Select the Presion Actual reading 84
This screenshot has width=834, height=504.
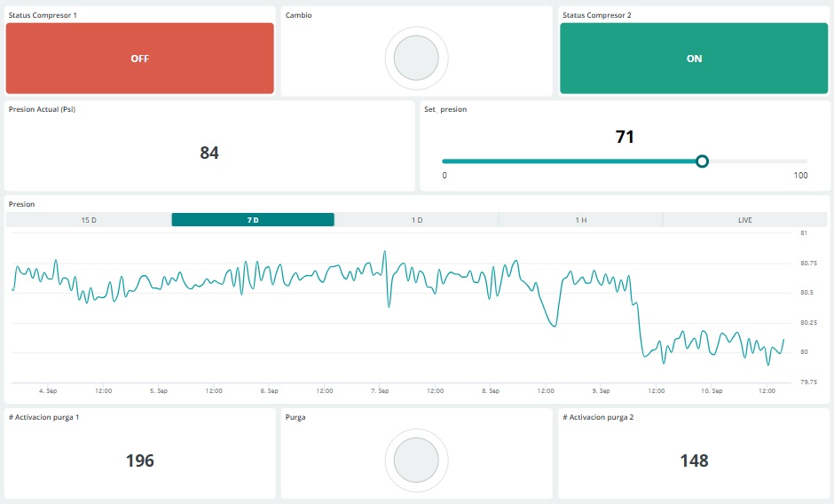(209, 153)
